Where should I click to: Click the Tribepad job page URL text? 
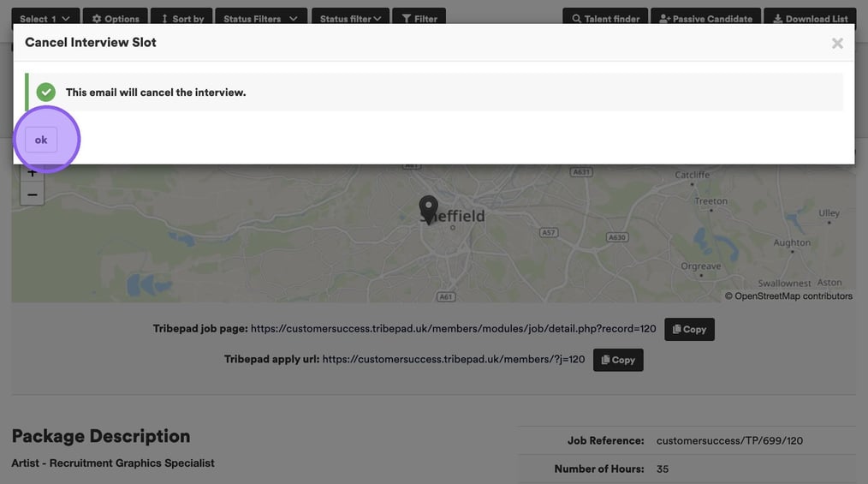click(453, 329)
